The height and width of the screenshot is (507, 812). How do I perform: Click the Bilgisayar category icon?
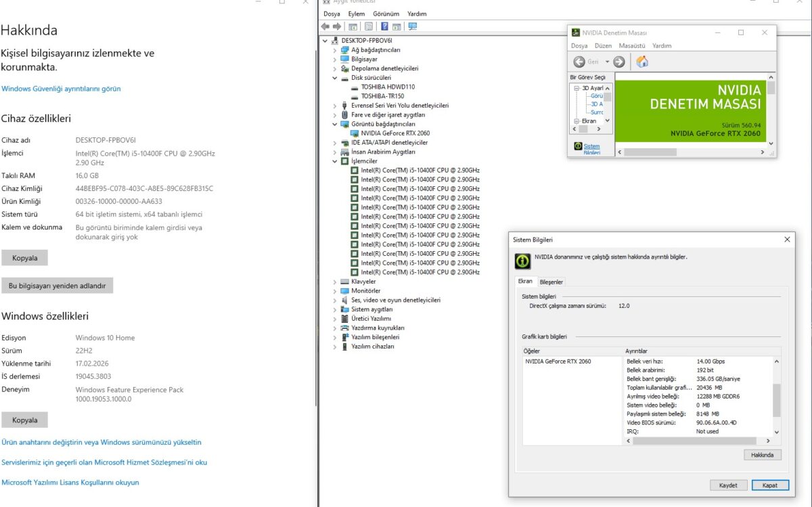[345, 60]
